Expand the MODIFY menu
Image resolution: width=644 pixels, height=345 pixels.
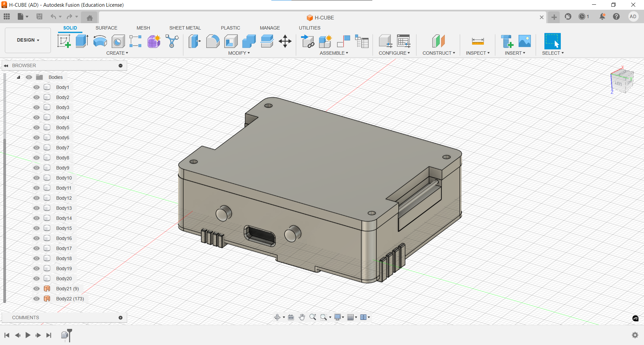pyautogui.click(x=239, y=53)
